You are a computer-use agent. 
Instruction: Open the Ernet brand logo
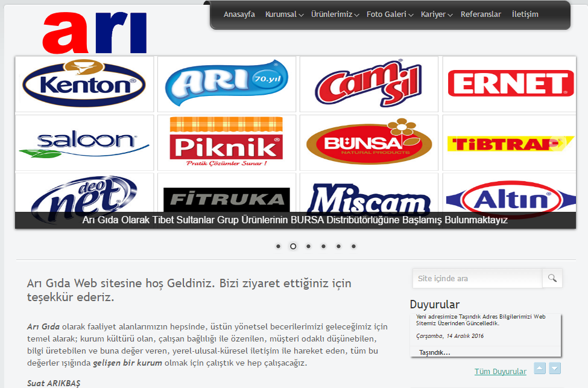point(510,84)
